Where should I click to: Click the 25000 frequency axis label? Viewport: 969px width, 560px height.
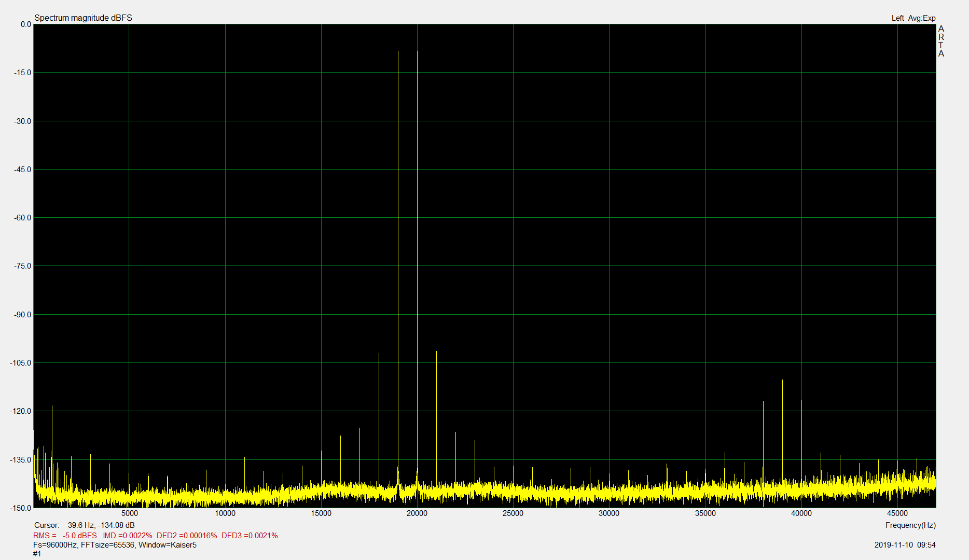[513, 513]
